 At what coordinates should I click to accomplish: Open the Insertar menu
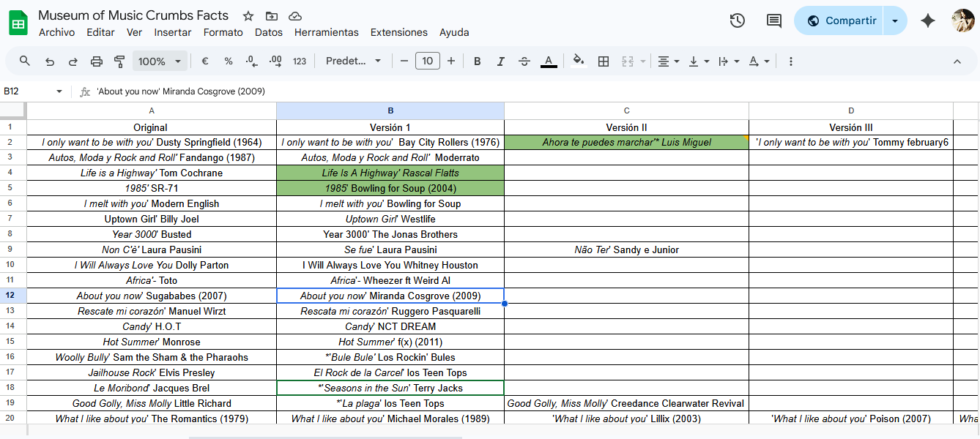click(173, 32)
